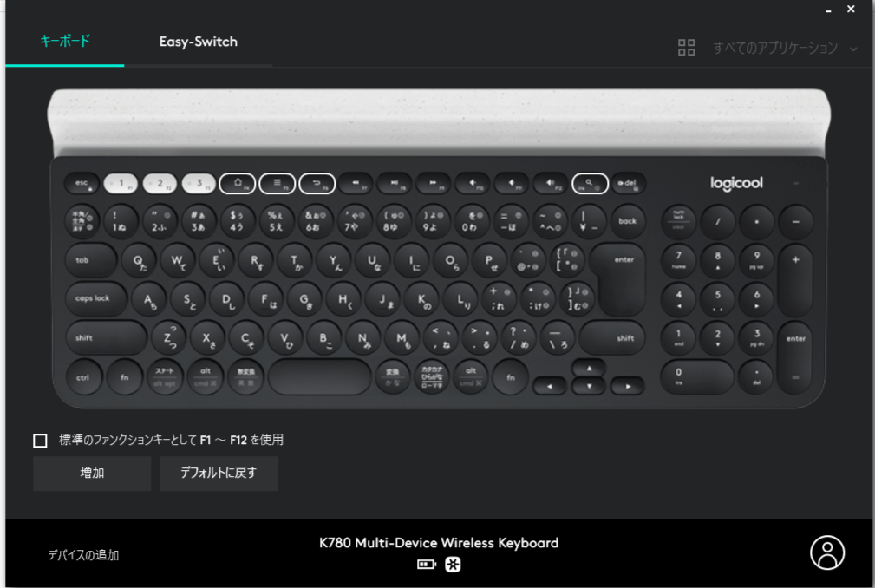Click the down arrow key

coord(589,386)
